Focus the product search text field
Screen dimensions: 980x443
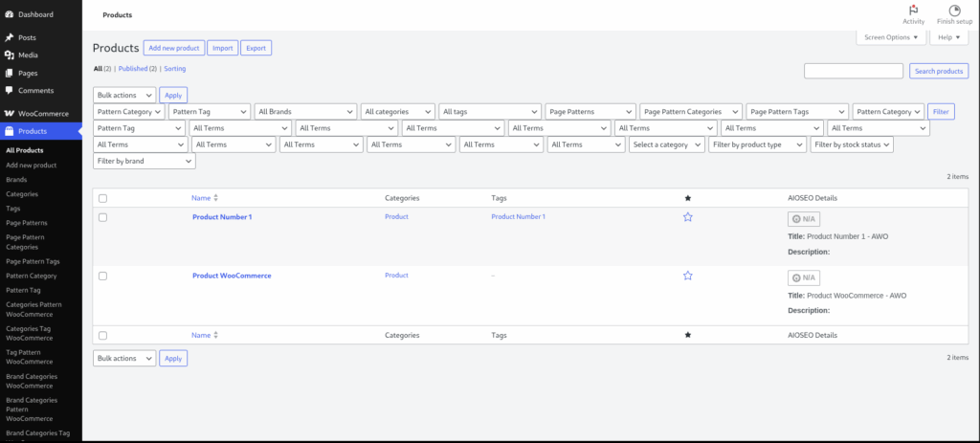853,71
